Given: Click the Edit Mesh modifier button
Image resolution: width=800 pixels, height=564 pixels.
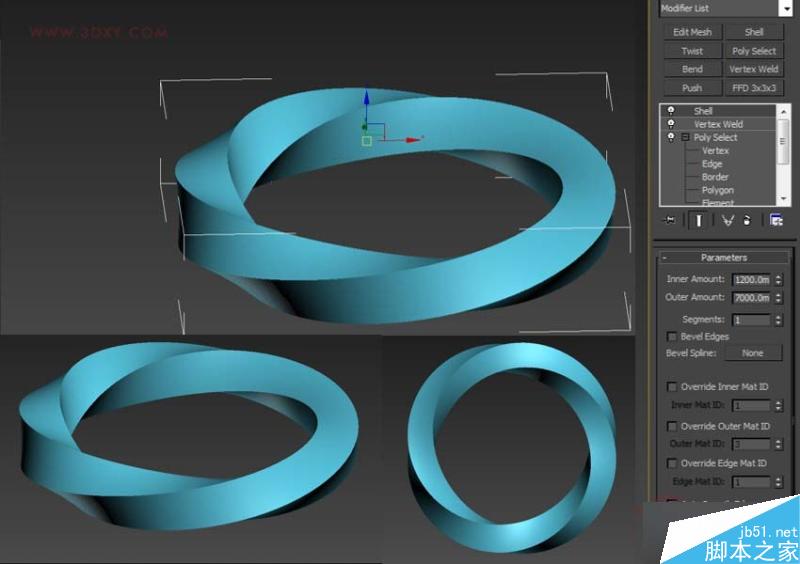Looking at the screenshot, I should (692, 32).
